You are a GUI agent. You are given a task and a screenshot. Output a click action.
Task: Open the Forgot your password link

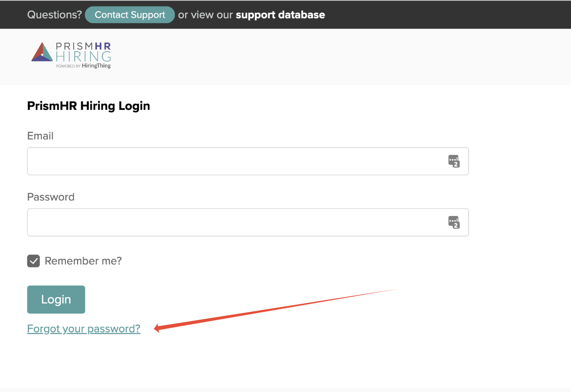[x=84, y=329]
